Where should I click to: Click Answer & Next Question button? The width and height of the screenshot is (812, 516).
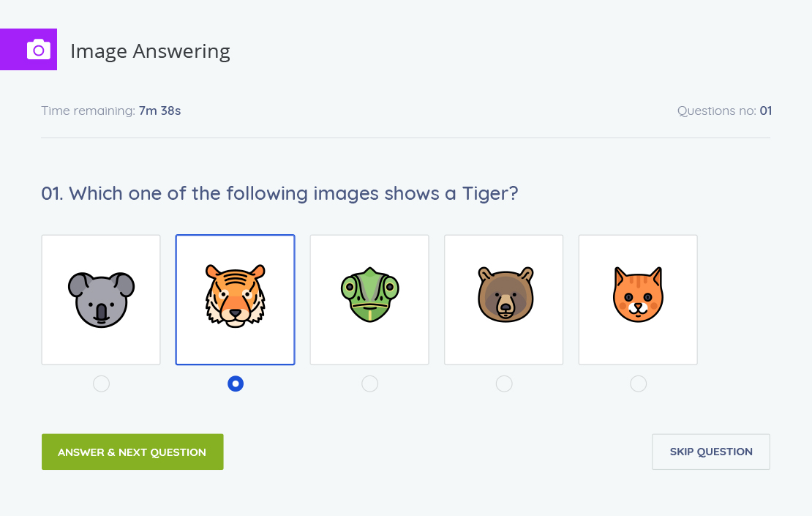tap(132, 452)
